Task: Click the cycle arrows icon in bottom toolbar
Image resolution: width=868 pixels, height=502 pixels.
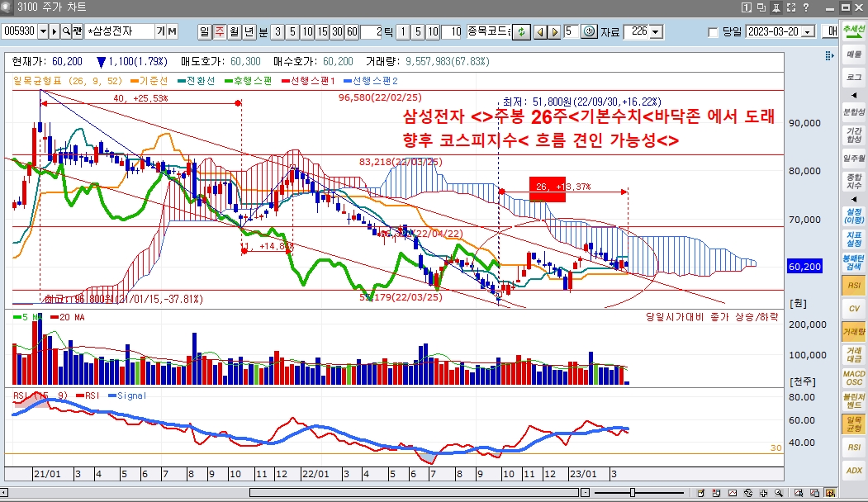Action: 748,493
